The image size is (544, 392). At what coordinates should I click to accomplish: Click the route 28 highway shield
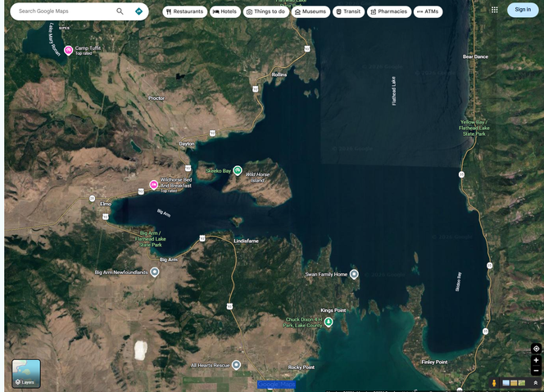pos(92,199)
